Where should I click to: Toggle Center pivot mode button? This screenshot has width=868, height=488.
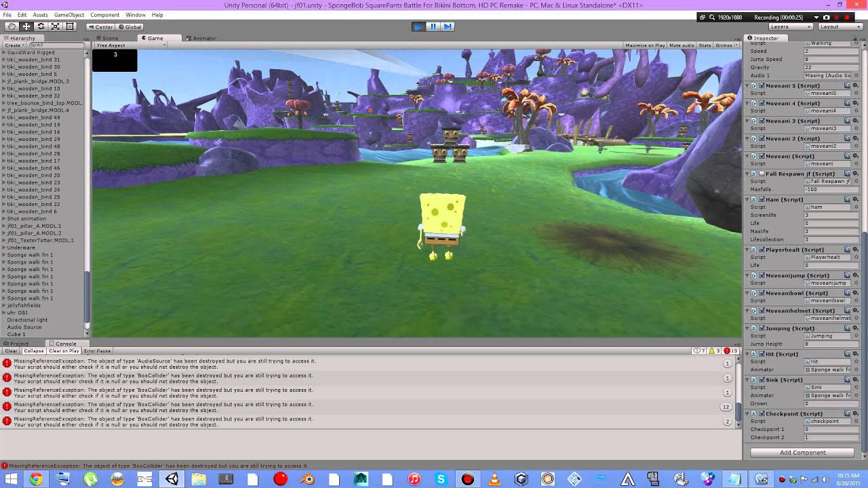click(x=100, y=27)
